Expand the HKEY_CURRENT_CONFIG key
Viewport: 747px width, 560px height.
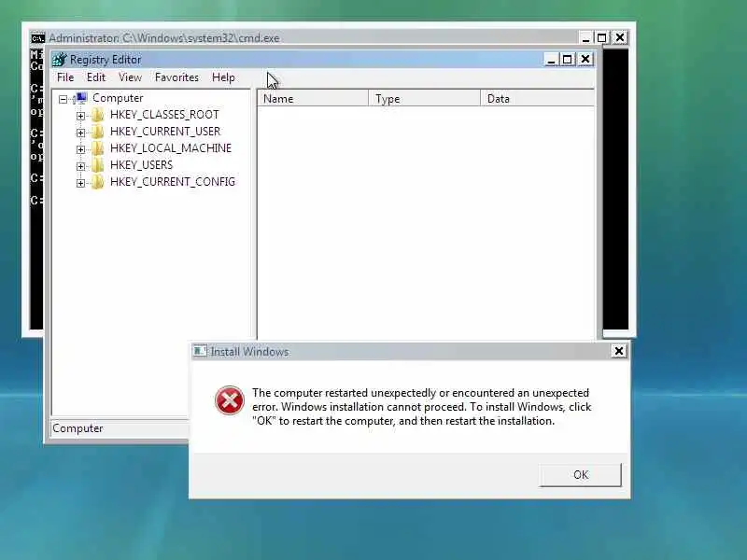click(x=80, y=183)
